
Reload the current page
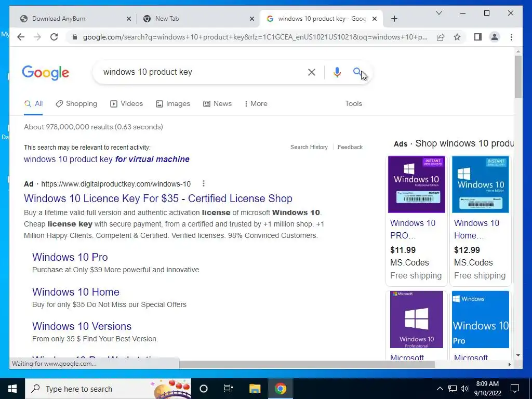[x=54, y=37]
